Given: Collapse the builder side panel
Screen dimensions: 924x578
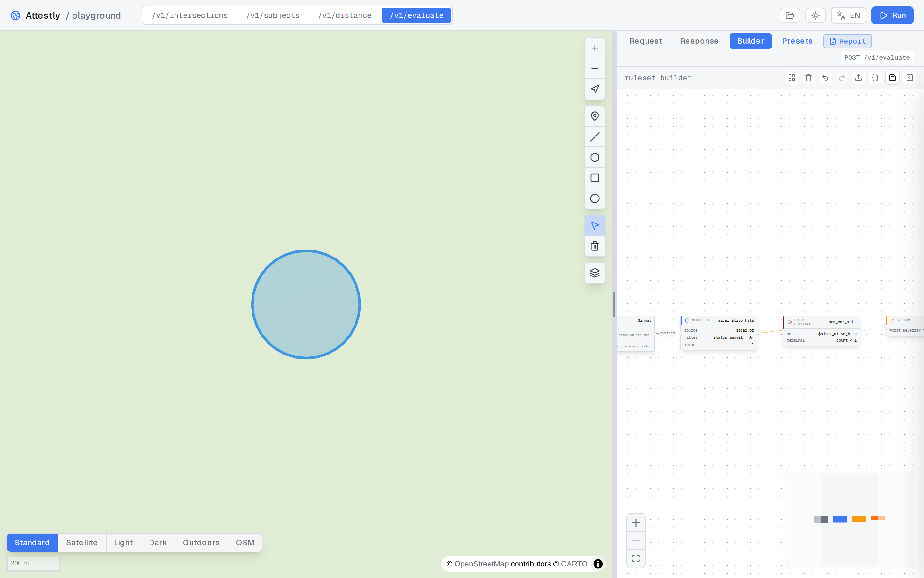Looking at the screenshot, I should (x=910, y=78).
